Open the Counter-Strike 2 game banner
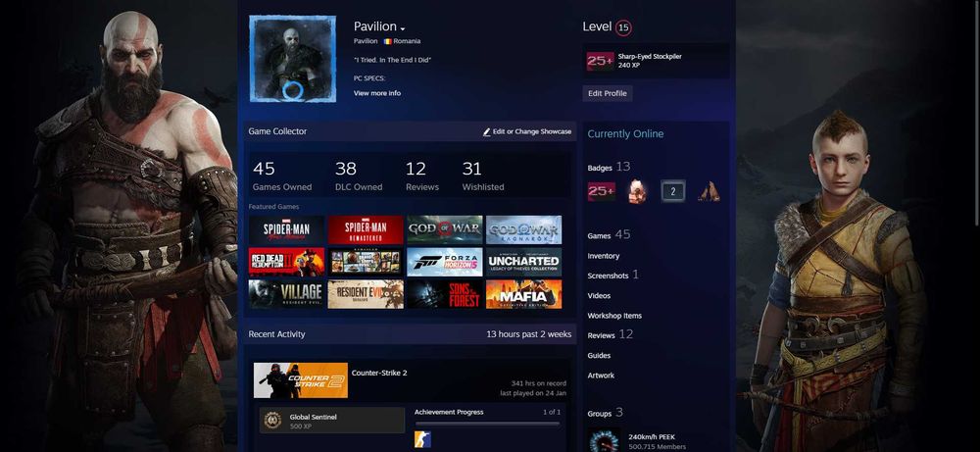 301,380
